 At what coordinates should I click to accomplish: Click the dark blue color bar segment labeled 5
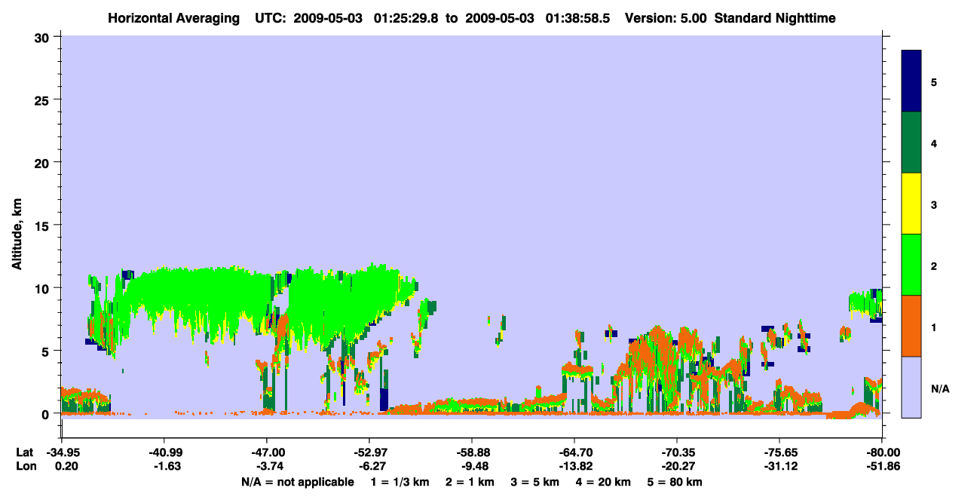point(911,81)
